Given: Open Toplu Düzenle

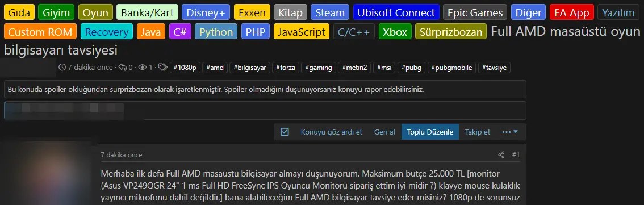Looking at the screenshot, I should [430, 132].
